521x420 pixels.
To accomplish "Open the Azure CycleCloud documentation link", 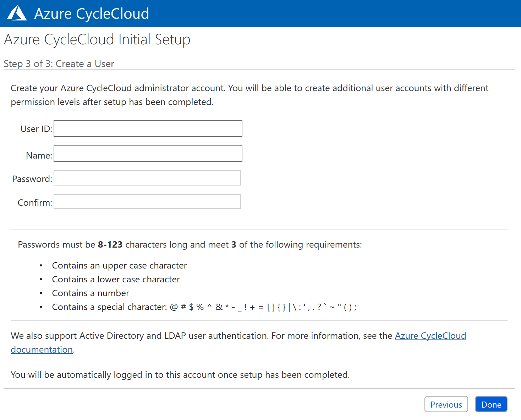I will click(x=430, y=336).
